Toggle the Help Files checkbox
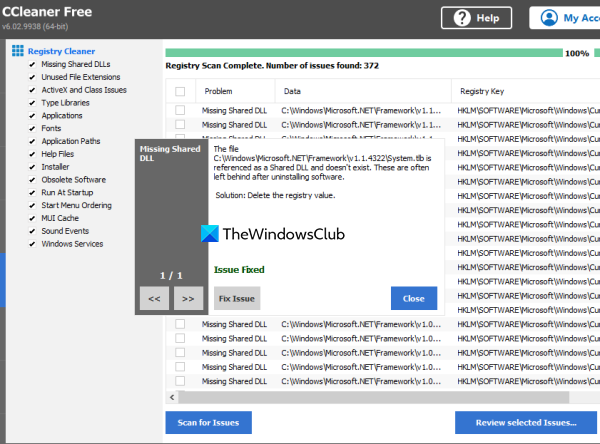This screenshot has height=444, width=600. (32, 154)
